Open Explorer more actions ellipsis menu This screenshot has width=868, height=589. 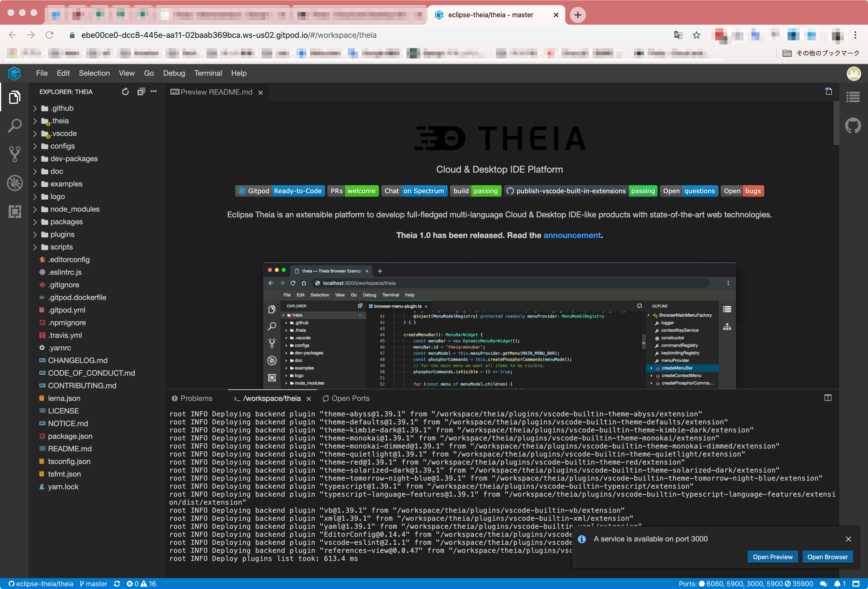coord(154,91)
